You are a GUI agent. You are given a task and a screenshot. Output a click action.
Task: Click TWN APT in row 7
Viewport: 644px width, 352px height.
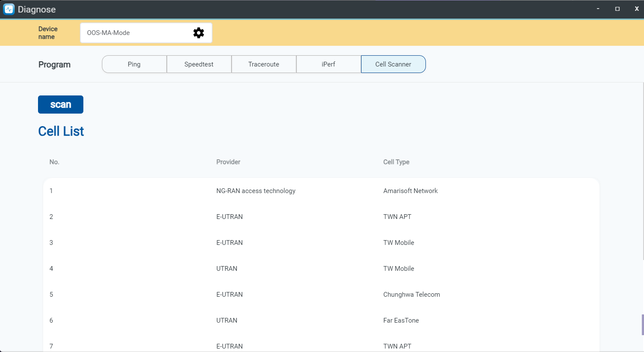click(x=397, y=346)
